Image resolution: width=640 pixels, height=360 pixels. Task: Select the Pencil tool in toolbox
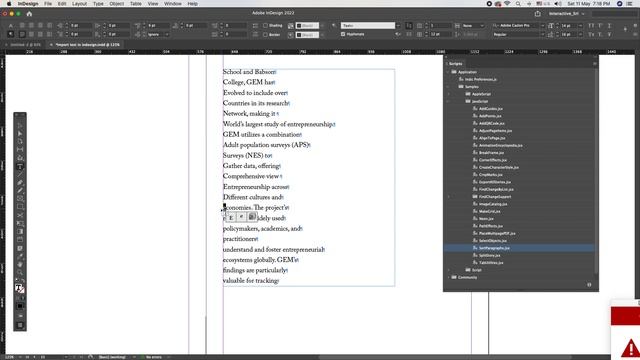tap(20, 191)
